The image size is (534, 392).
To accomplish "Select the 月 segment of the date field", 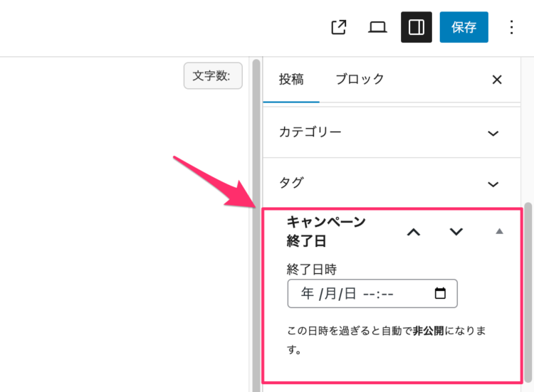I will pyautogui.click(x=331, y=294).
